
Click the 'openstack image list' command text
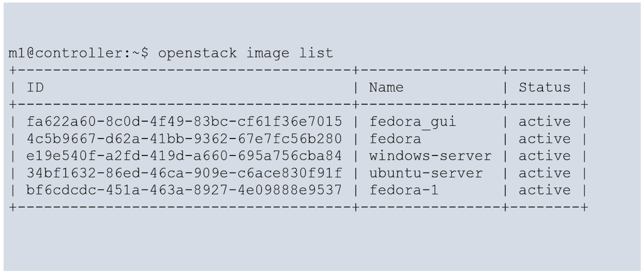click(245, 53)
